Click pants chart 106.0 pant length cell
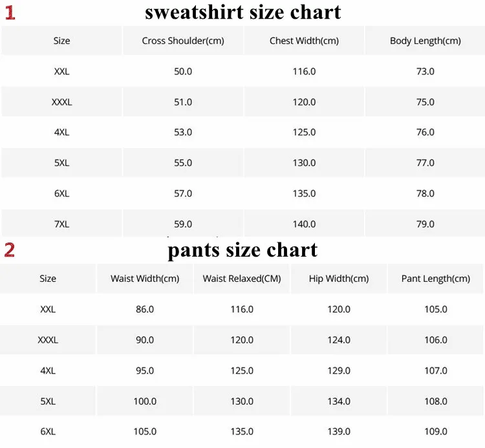Viewport: 485px width, 448px height. click(435, 340)
